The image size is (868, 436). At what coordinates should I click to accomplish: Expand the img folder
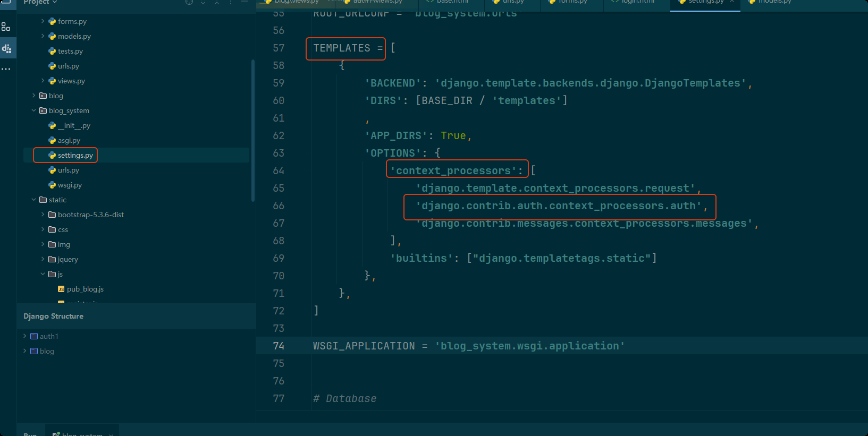(x=43, y=244)
